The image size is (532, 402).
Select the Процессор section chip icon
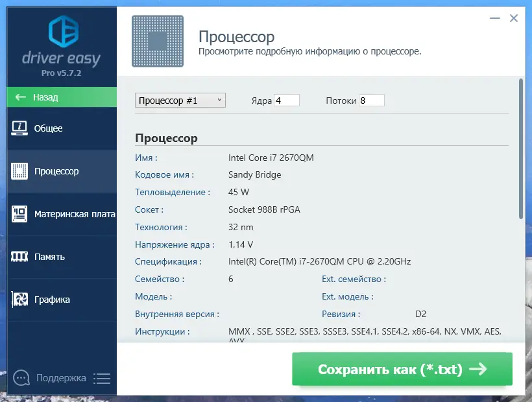point(21,171)
